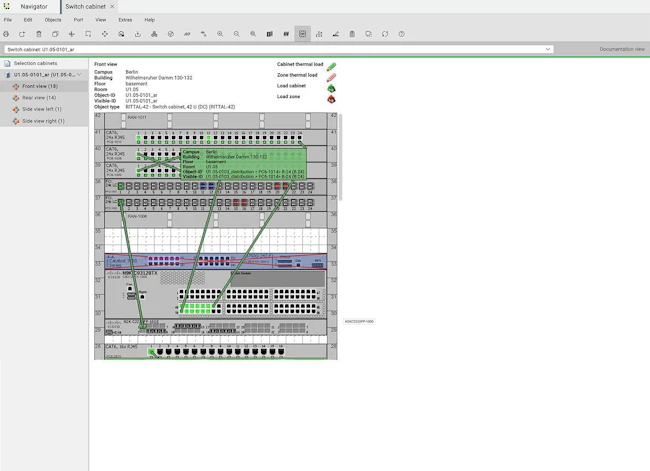
Task: Open the Port menu
Action: click(x=78, y=19)
